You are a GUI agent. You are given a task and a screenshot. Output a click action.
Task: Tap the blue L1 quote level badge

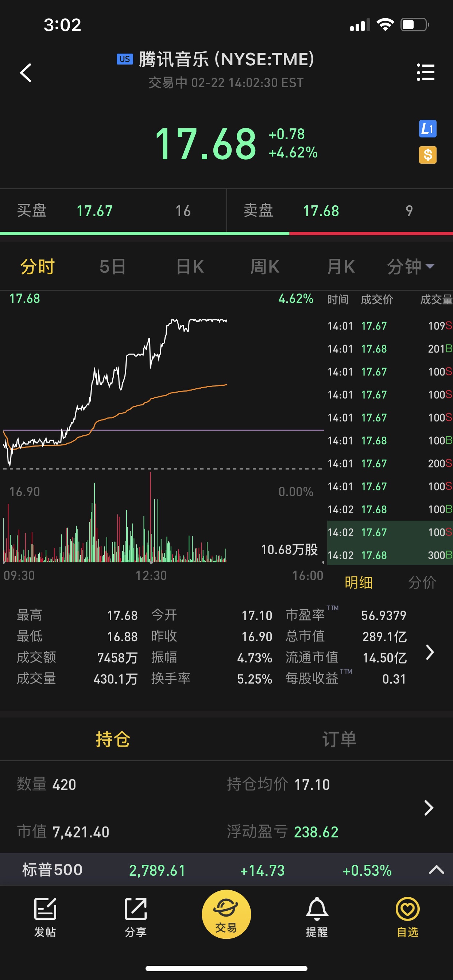(x=427, y=129)
